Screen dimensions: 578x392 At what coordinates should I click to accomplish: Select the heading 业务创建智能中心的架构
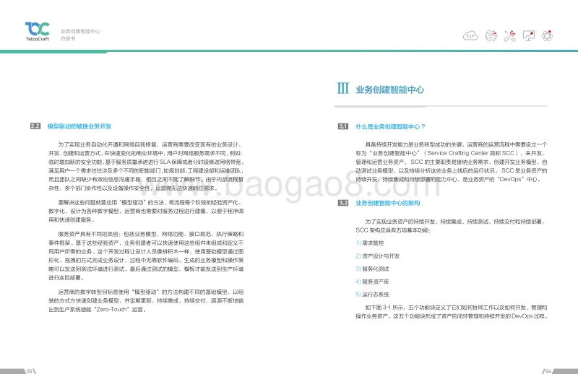click(x=387, y=203)
